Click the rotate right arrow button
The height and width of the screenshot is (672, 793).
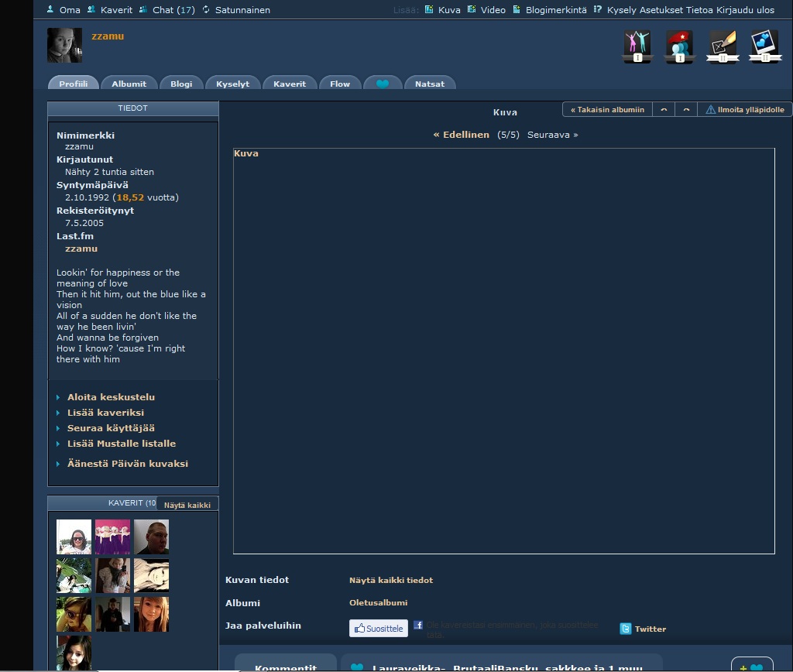[686, 109]
